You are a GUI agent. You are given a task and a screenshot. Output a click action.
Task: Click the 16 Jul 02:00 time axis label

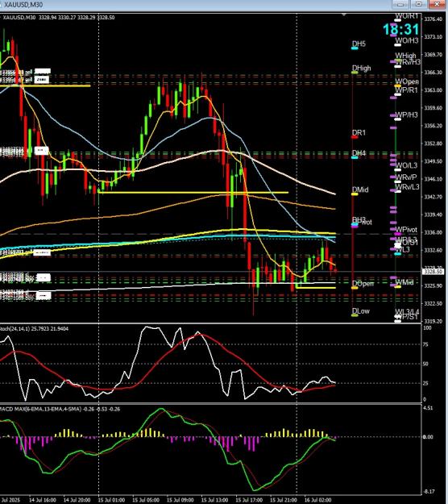(317, 500)
